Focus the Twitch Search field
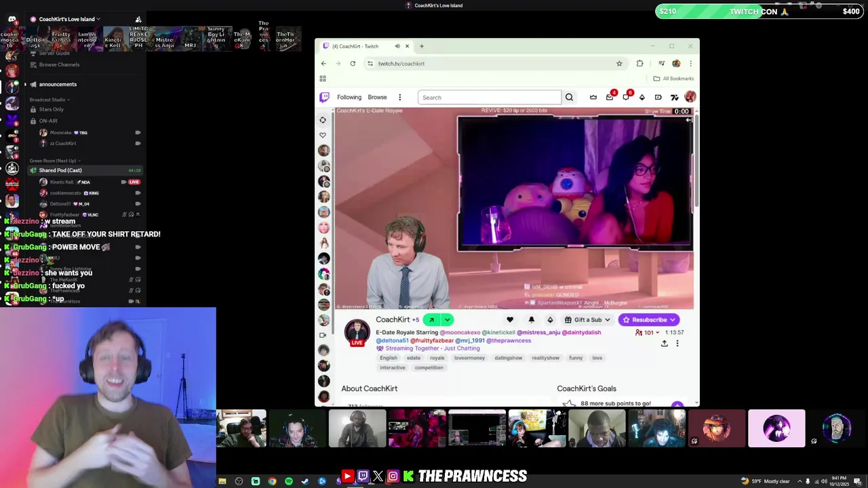 490,97
